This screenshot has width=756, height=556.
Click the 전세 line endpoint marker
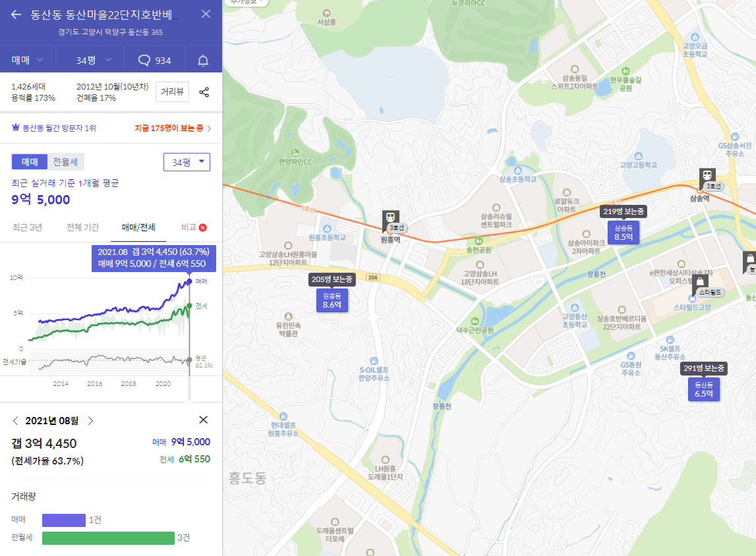(x=189, y=306)
